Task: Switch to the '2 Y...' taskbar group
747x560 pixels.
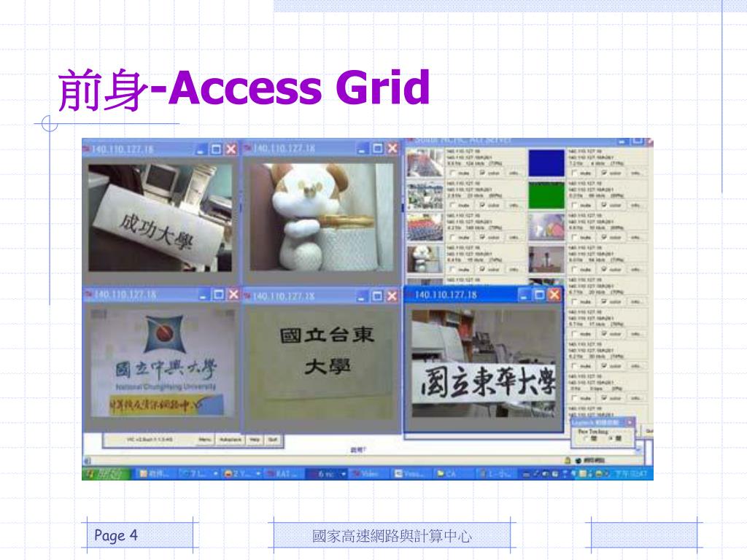Action: (x=242, y=474)
